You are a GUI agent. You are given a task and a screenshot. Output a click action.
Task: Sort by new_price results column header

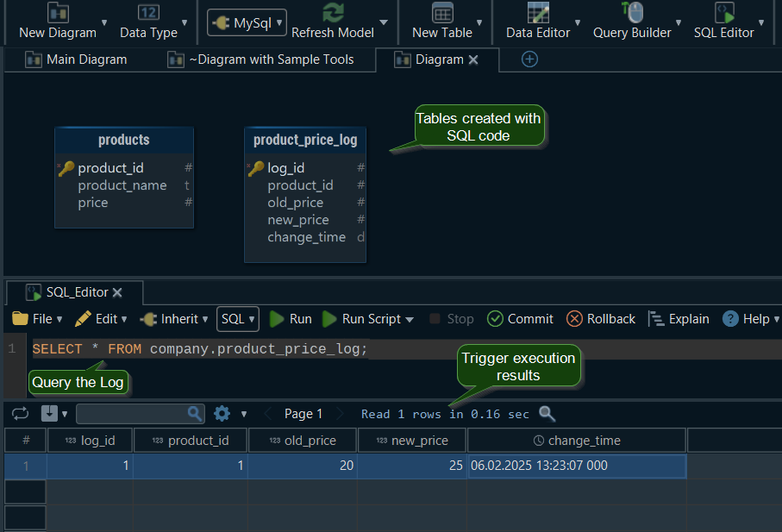tap(412, 441)
